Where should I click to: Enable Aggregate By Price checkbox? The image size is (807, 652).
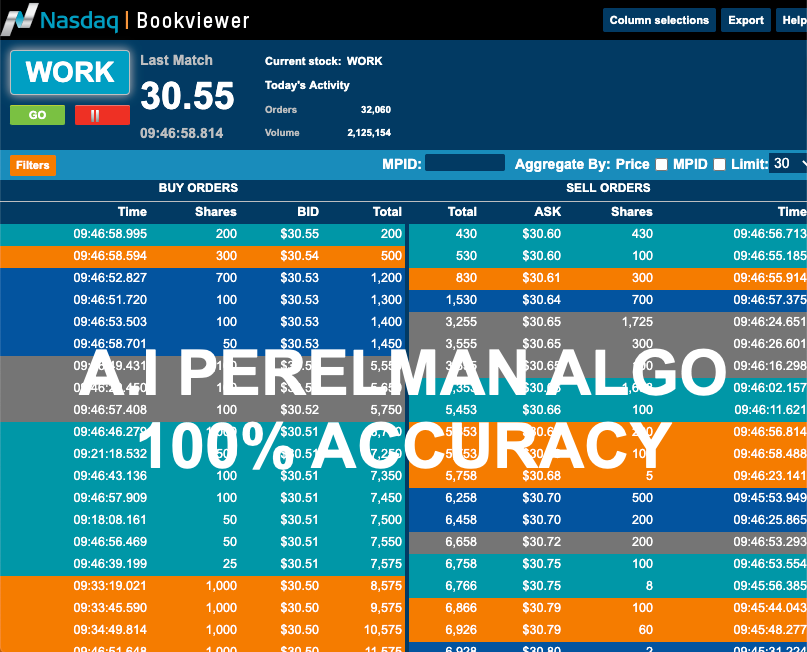tap(661, 165)
